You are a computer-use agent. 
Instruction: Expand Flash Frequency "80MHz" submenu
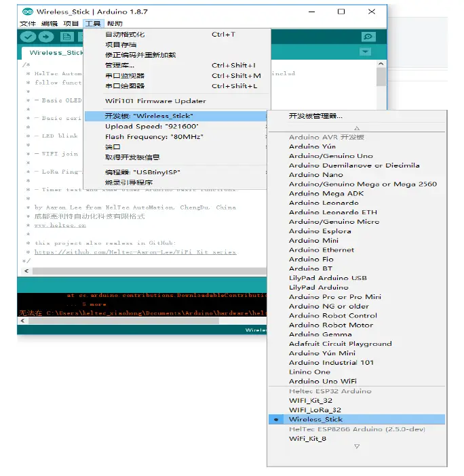click(176, 136)
